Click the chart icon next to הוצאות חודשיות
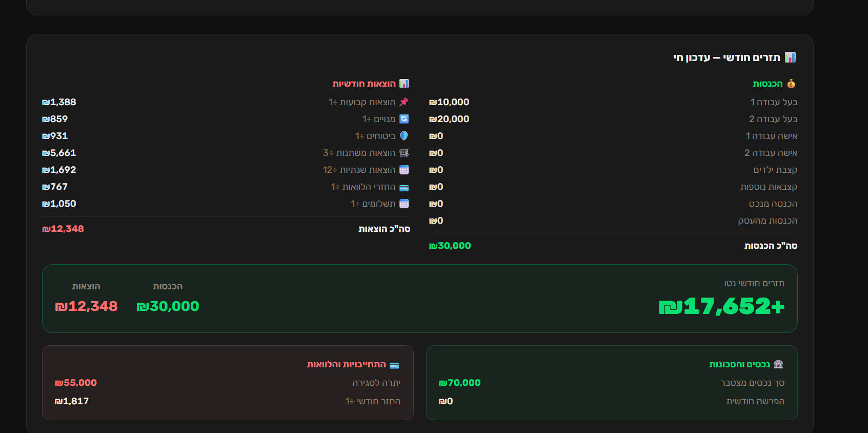868x433 pixels. point(404,84)
